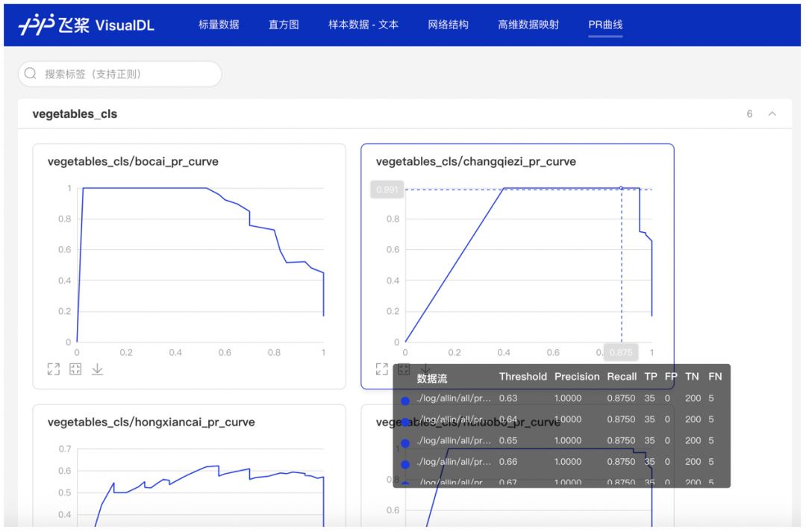This screenshot has height=532, width=806.
Task: Click the blue dot for threshold 0.66 row
Action: pos(405,465)
